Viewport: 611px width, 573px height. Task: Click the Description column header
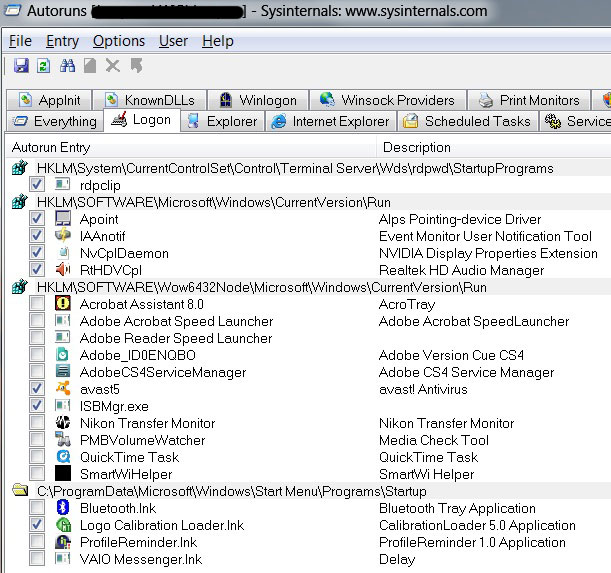416,147
